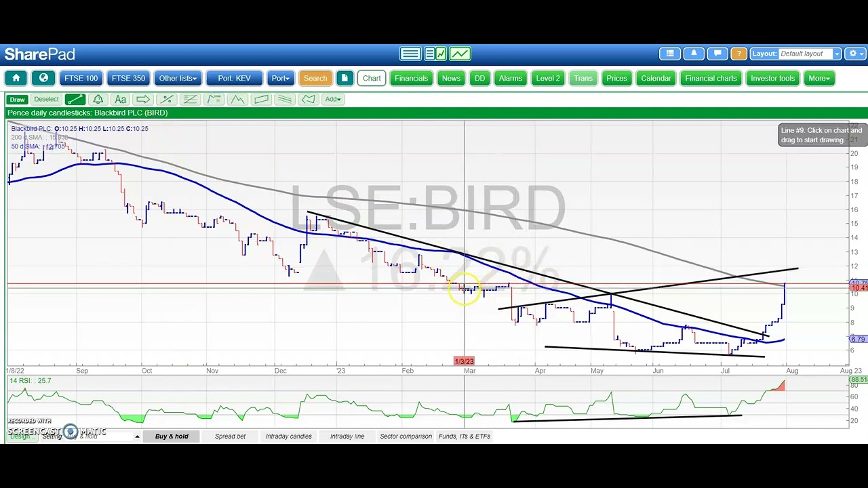This screenshot has height=488, width=868.
Task: Open the Setting selector arrow at bottom
Action: click(137, 436)
